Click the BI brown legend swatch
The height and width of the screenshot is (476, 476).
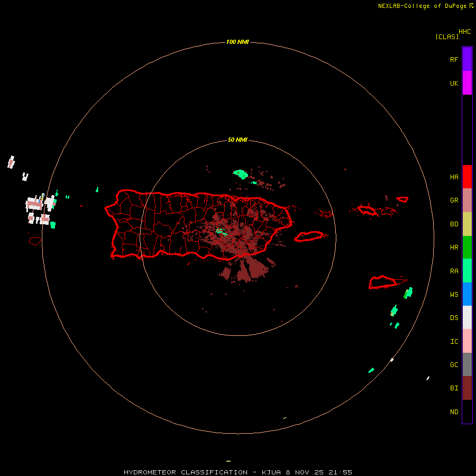[467, 388]
